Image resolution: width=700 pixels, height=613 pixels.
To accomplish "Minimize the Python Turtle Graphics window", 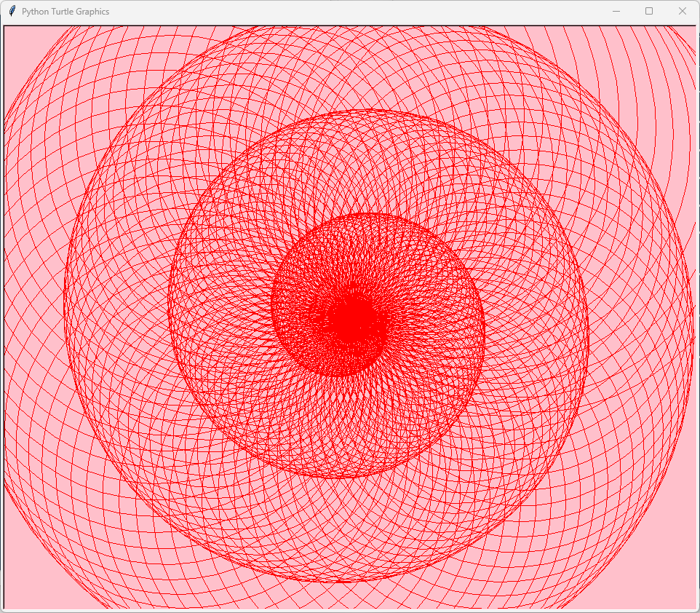I will click(x=616, y=12).
